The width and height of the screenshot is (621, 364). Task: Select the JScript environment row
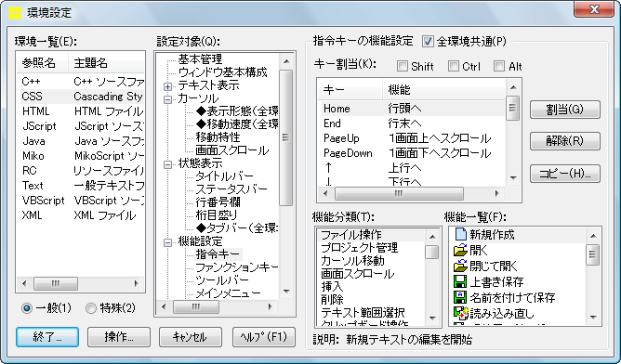81,126
